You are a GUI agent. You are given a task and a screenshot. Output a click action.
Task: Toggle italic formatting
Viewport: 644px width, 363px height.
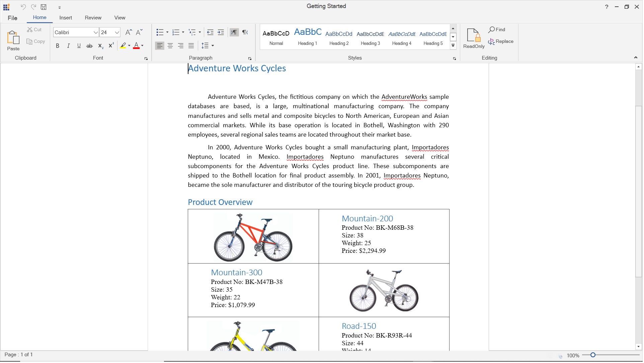click(68, 46)
